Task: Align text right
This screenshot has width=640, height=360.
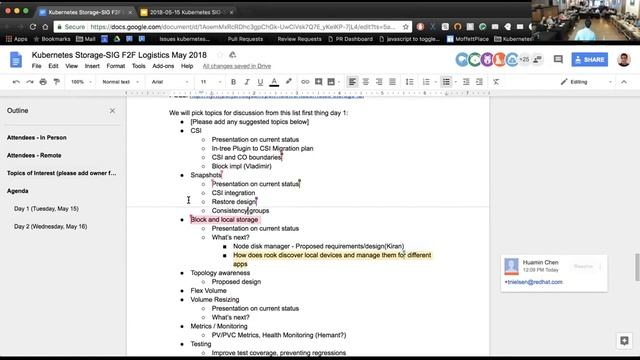Action: [x=379, y=82]
